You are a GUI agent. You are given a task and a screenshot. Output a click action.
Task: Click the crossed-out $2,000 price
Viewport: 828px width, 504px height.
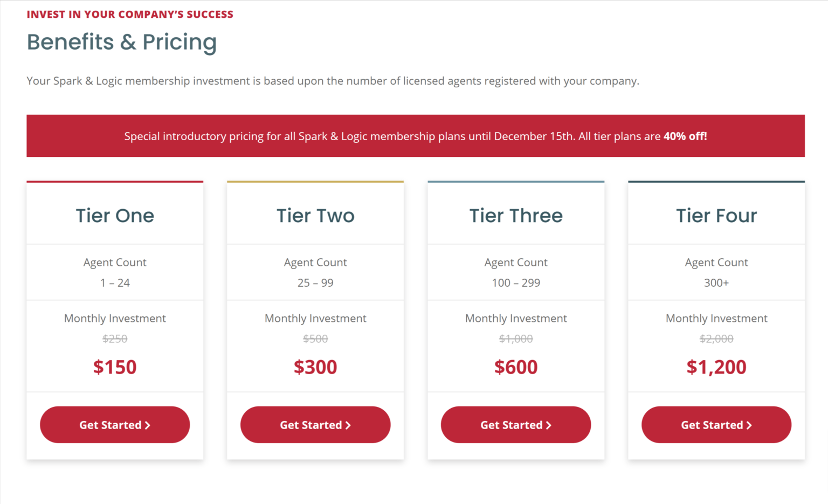click(716, 339)
